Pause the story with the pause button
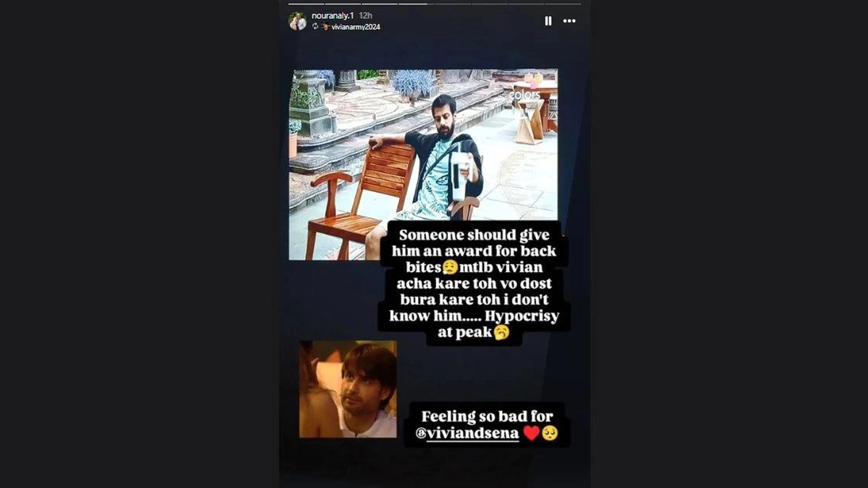 click(x=548, y=21)
